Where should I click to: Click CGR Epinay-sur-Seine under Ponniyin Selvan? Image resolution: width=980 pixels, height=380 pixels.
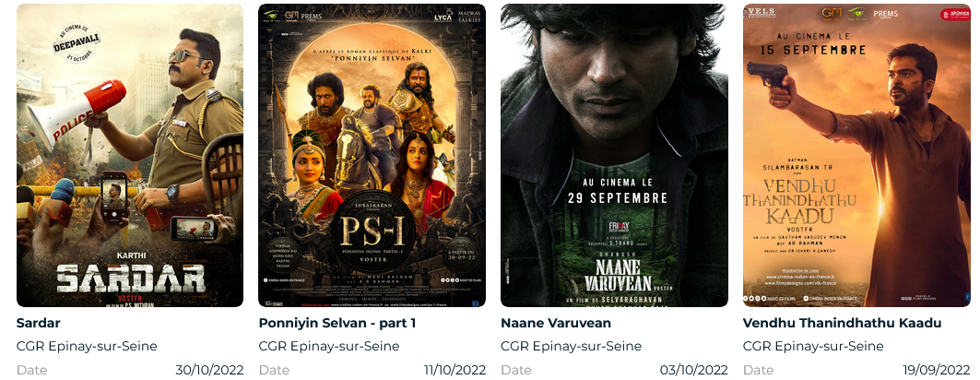[329, 346]
